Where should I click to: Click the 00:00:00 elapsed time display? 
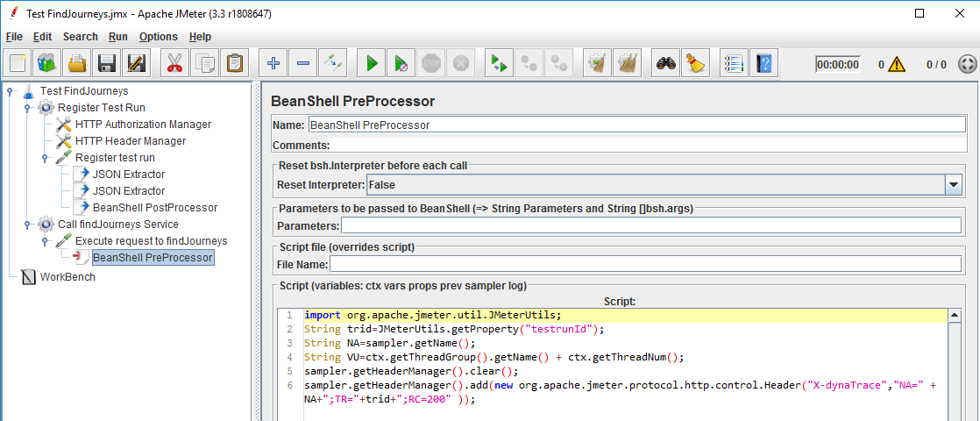837,64
